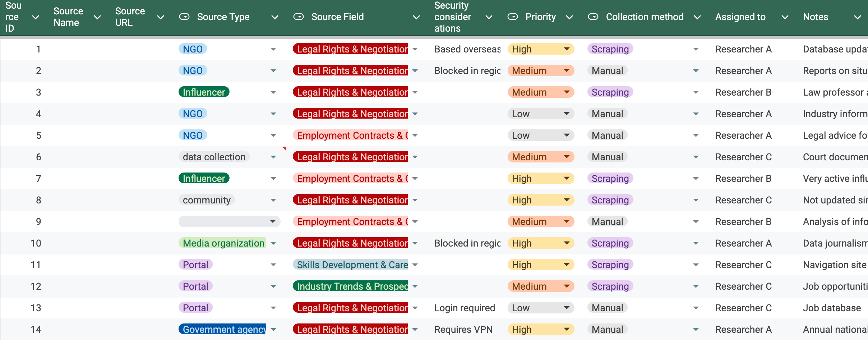Open the Priority dropdown in row 1

[567, 49]
